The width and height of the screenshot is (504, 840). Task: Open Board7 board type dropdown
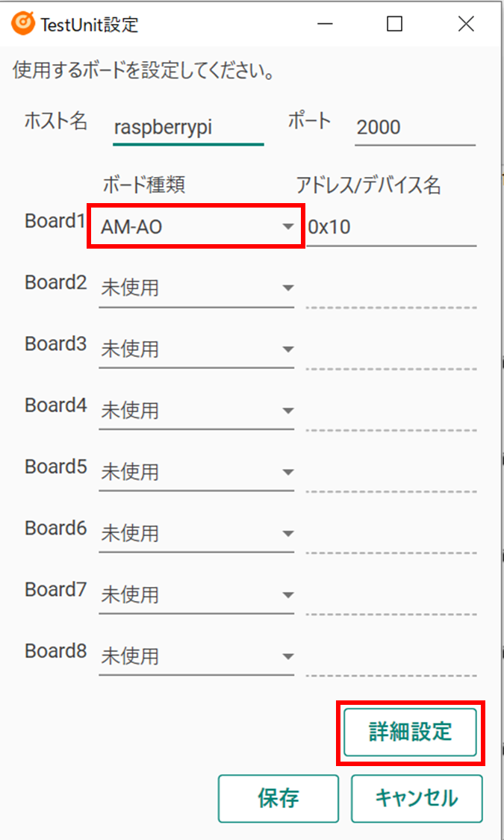[x=196, y=595]
